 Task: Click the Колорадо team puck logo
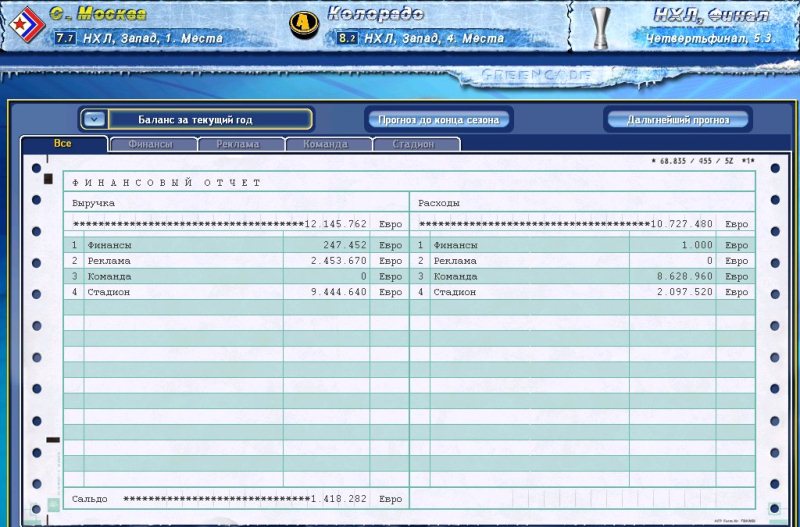tap(304, 24)
